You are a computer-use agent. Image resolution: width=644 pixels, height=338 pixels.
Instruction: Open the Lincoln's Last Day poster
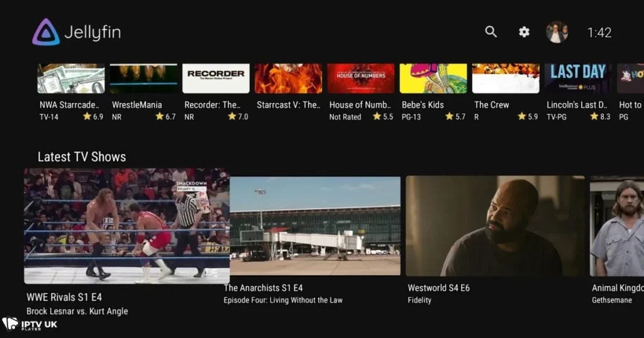579,79
